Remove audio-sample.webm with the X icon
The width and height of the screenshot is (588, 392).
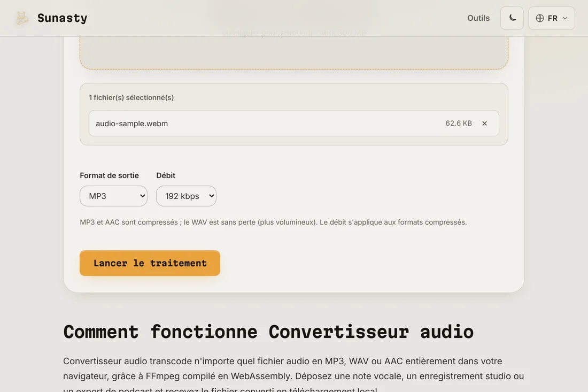484,124
